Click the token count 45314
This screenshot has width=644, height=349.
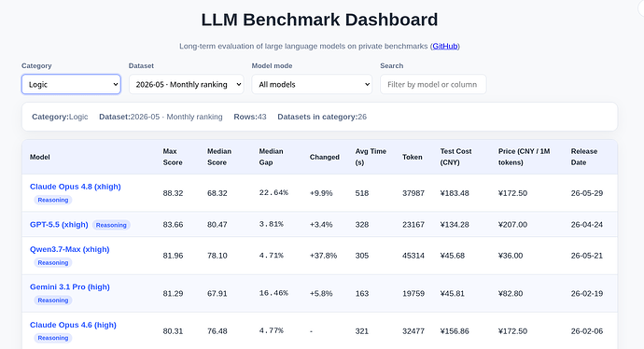coord(413,256)
